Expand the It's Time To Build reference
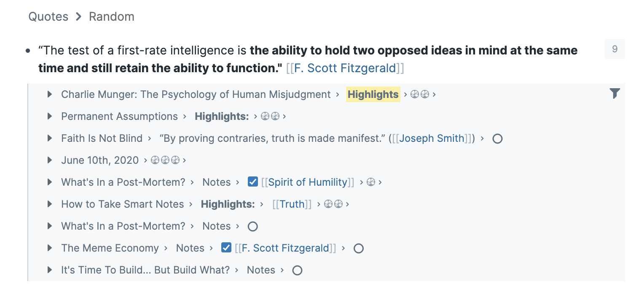Image resolution: width=644 pixels, height=298 pixels. (50, 270)
